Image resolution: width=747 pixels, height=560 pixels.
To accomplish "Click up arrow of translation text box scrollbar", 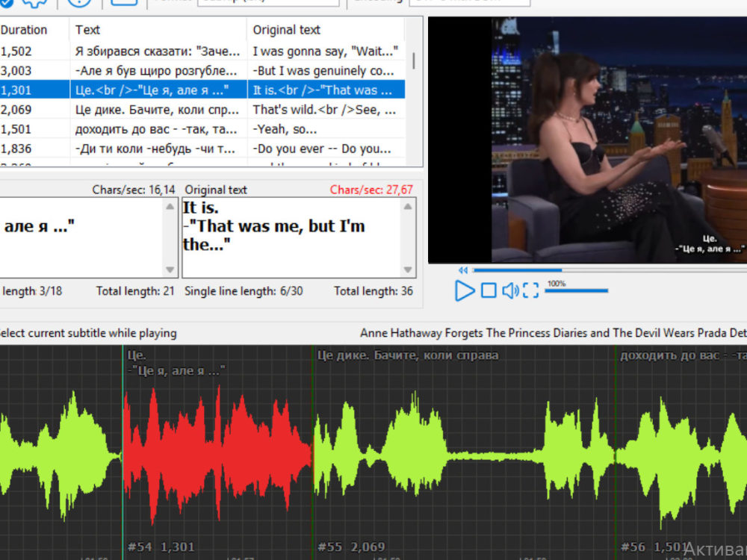I will point(170,207).
